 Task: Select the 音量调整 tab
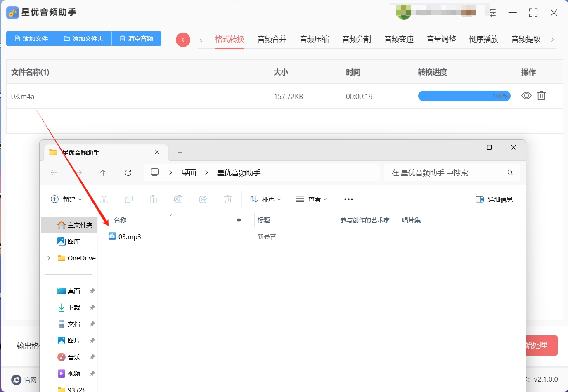point(441,39)
